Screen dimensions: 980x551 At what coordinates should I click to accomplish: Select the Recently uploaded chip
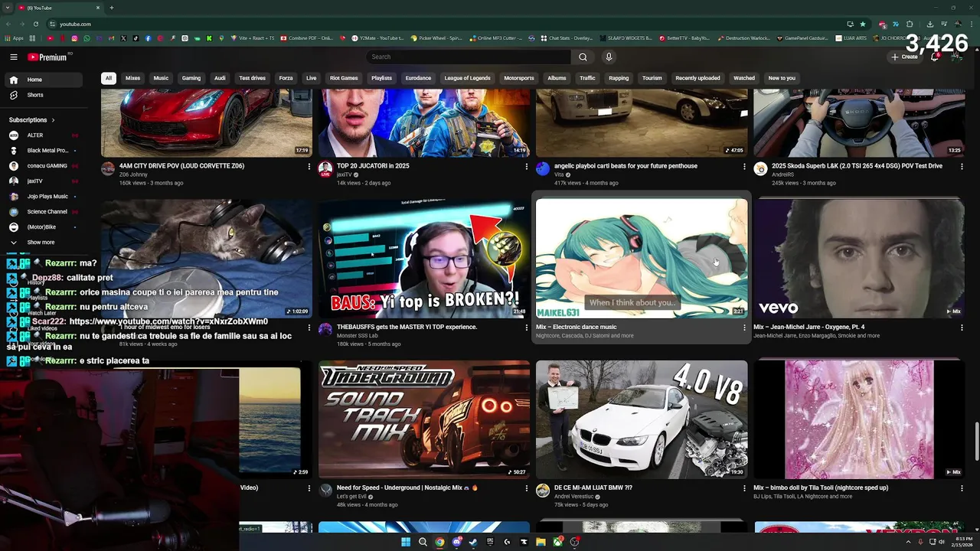697,78
